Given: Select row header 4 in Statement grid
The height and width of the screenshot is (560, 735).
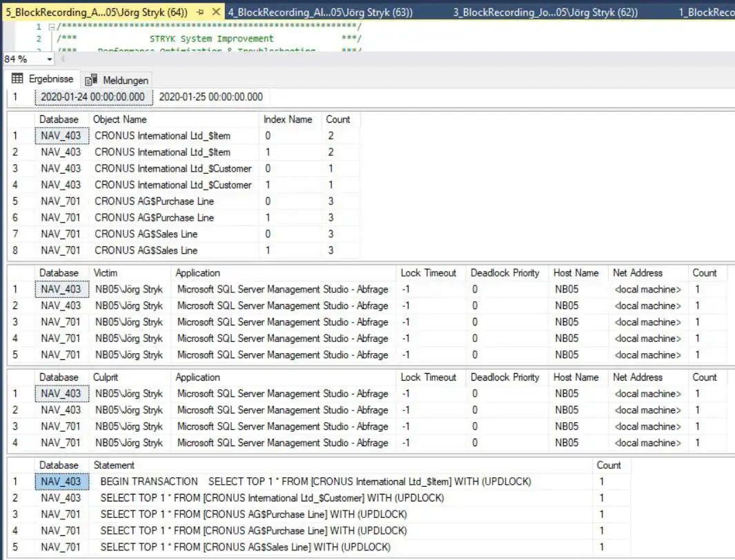Looking at the screenshot, I should click(x=21, y=531).
